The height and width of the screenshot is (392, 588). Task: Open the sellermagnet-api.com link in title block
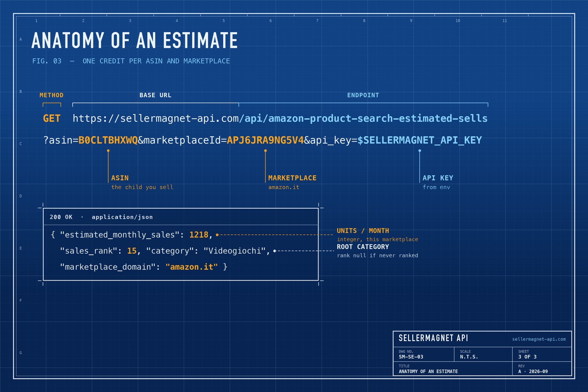(539, 339)
